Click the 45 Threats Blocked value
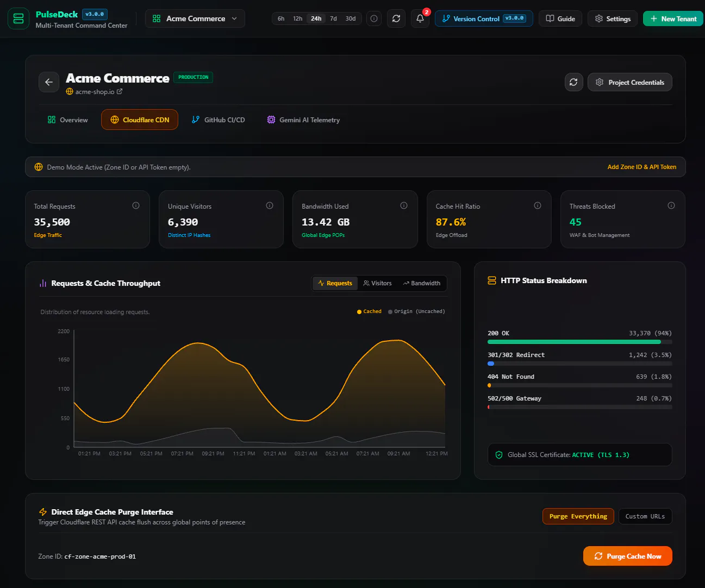 coord(575,222)
